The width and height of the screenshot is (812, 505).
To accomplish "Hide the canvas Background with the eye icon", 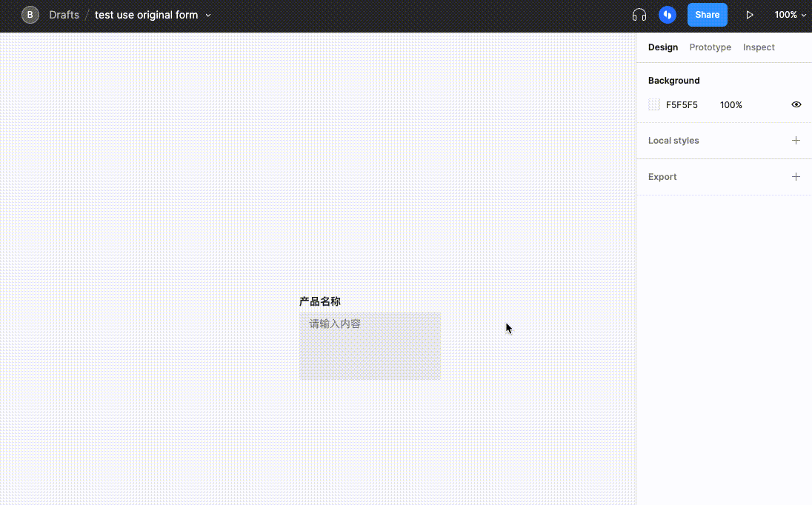I will click(796, 104).
